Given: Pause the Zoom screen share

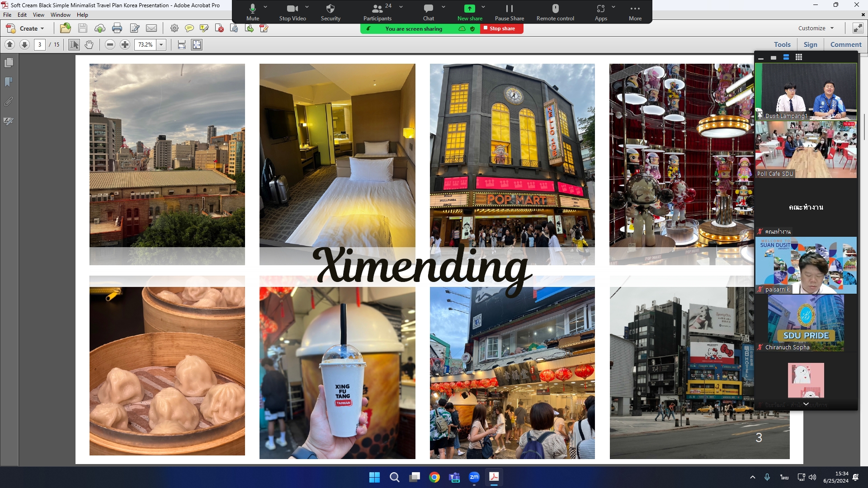Looking at the screenshot, I should click(x=509, y=12).
